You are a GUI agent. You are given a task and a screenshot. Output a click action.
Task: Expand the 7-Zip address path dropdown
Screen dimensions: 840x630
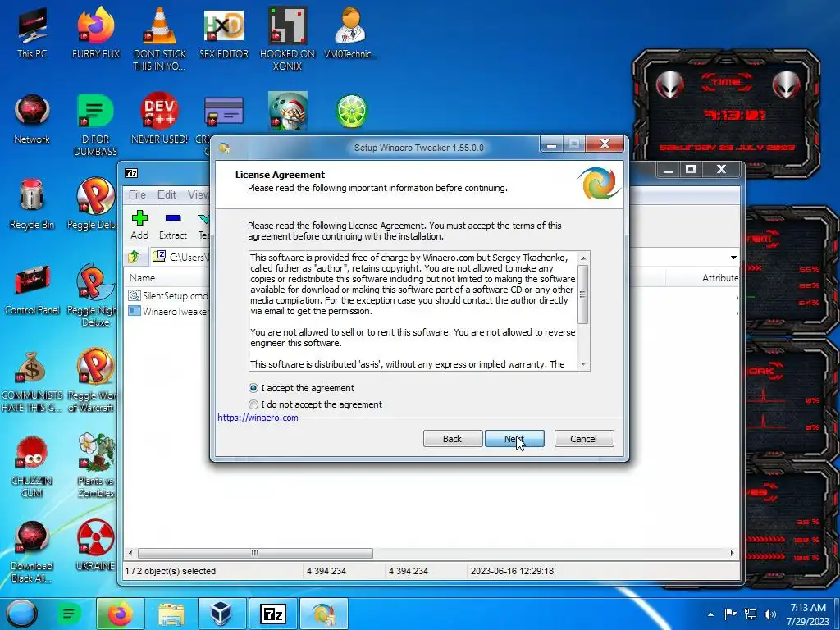click(x=733, y=258)
